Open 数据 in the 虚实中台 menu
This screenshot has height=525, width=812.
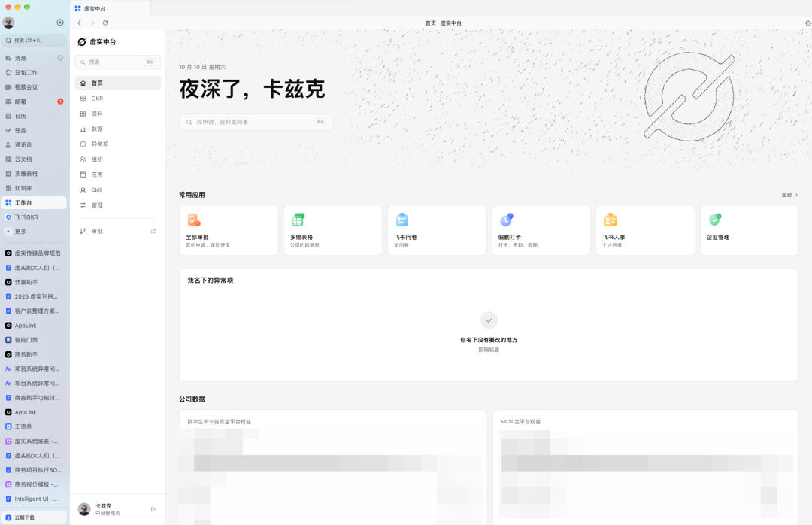(x=117, y=129)
